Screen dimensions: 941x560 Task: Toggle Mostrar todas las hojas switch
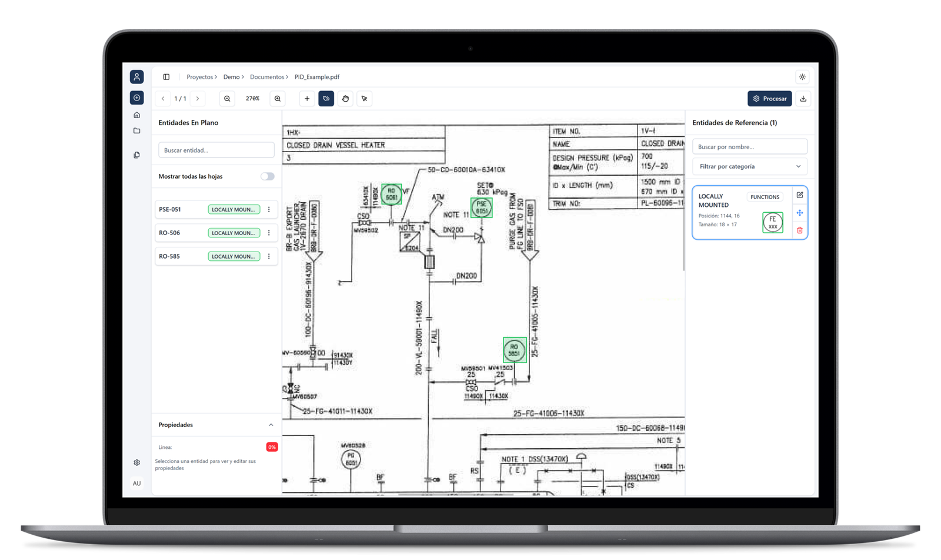click(268, 176)
